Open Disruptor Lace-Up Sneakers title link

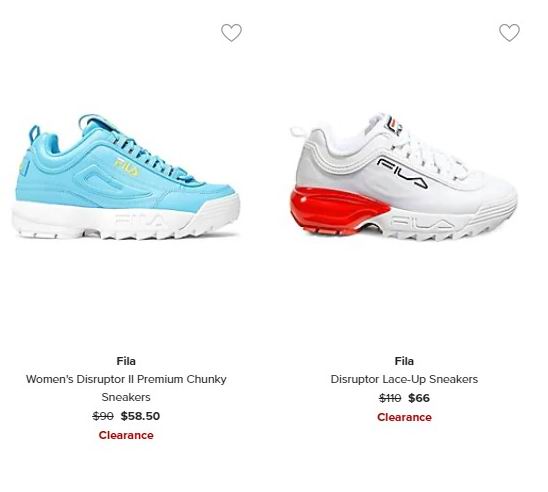404,379
